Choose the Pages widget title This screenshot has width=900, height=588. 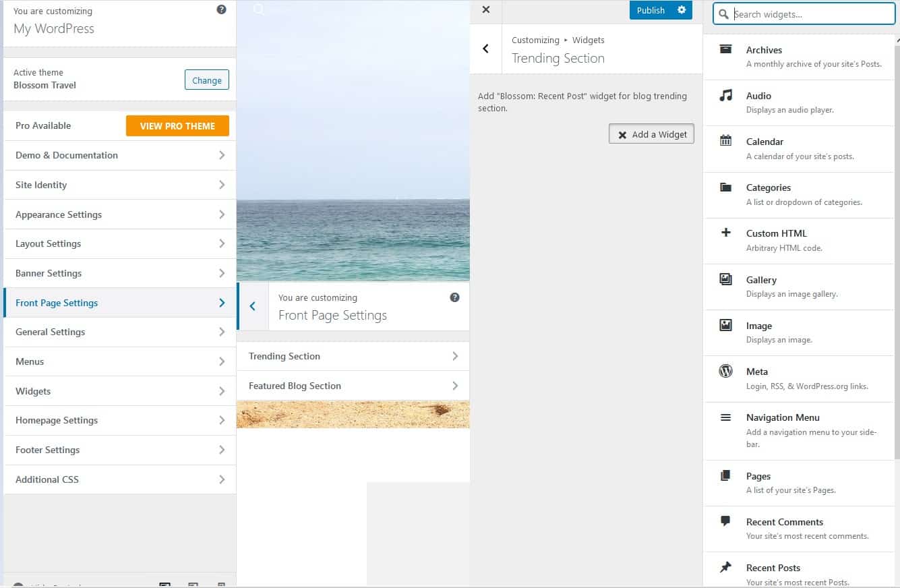pyautogui.click(x=758, y=476)
